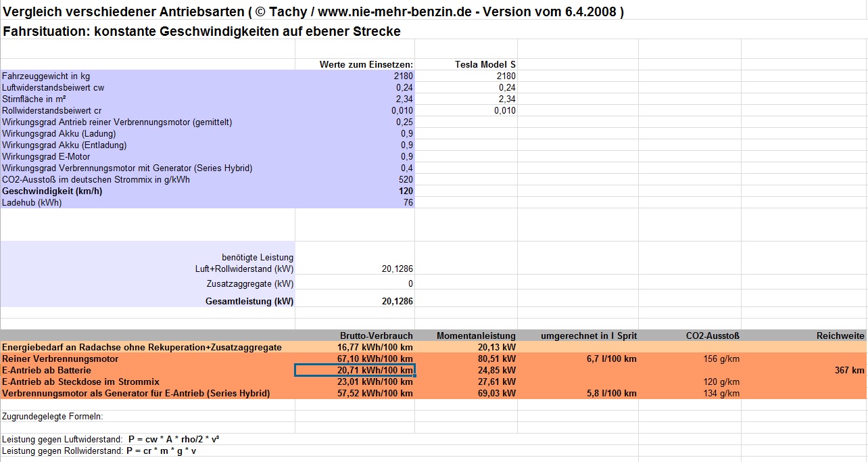Viewport: 868px width, 462px height.
Task: Click the Geschwindigkeit (km/h) value 120
Action: click(404, 191)
